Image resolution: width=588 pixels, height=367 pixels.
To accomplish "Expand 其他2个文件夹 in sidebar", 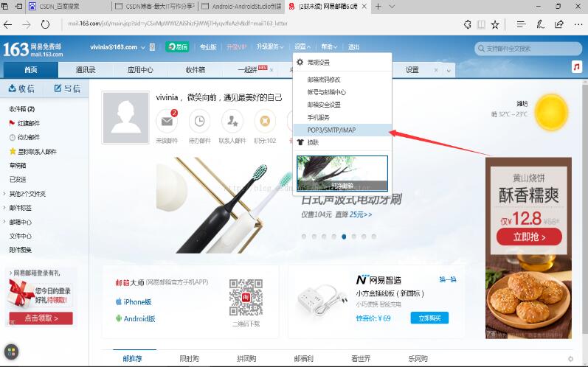I will (x=4, y=194).
